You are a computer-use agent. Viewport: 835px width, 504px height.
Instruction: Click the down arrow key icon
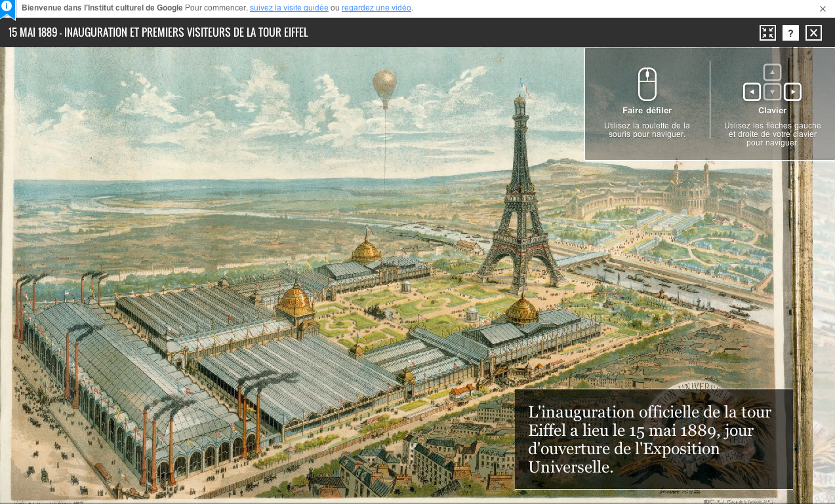click(773, 92)
